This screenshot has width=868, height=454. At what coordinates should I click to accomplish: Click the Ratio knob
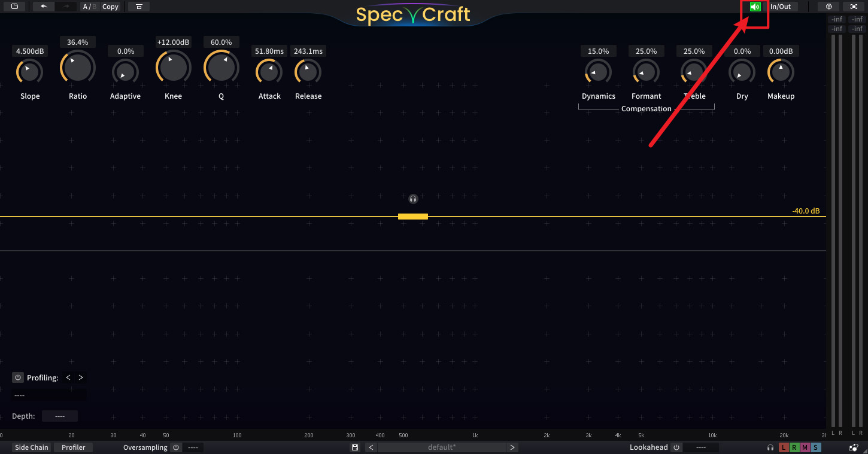point(78,66)
